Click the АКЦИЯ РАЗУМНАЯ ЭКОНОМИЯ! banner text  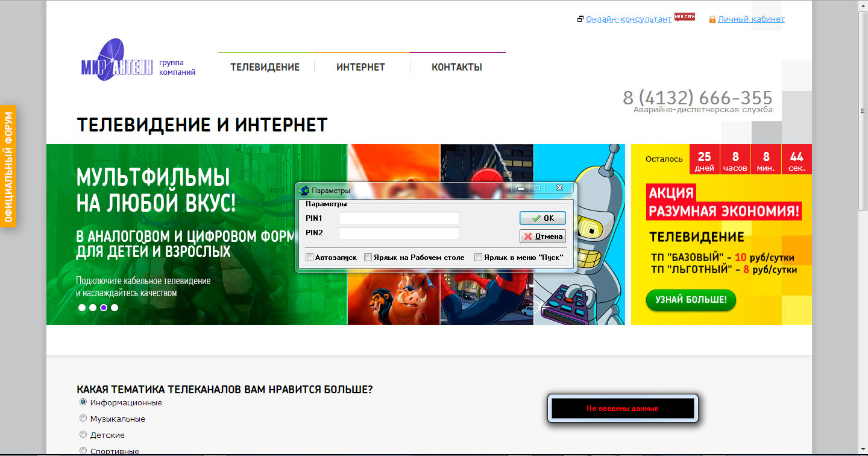click(724, 203)
